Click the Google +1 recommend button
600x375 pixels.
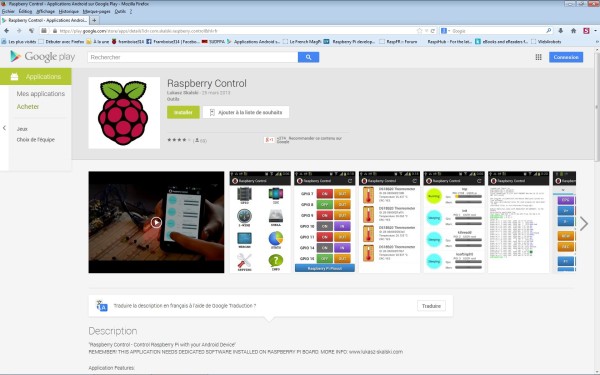pos(269,140)
